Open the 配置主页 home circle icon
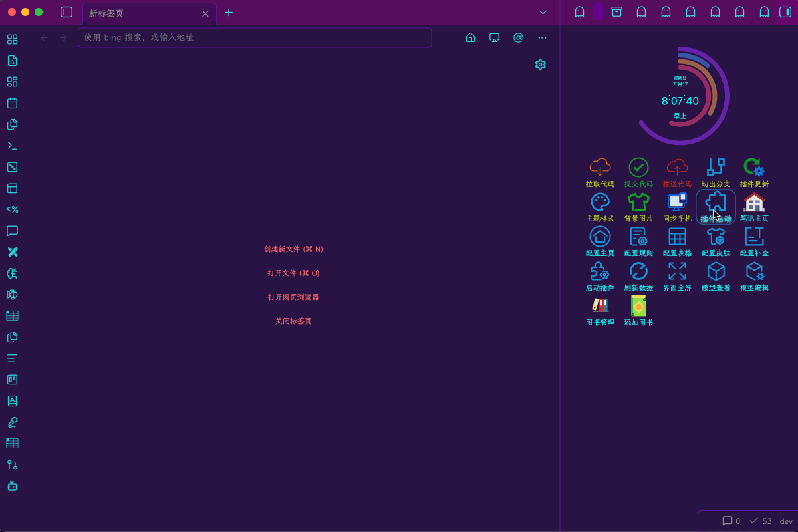This screenshot has width=798, height=532. [600, 236]
